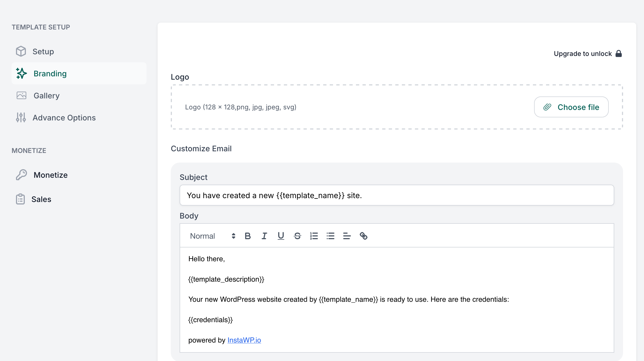Apply Italic formatting in the editor
Image resolution: width=644 pixels, height=361 pixels.
pyautogui.click(x=264, y=236)
